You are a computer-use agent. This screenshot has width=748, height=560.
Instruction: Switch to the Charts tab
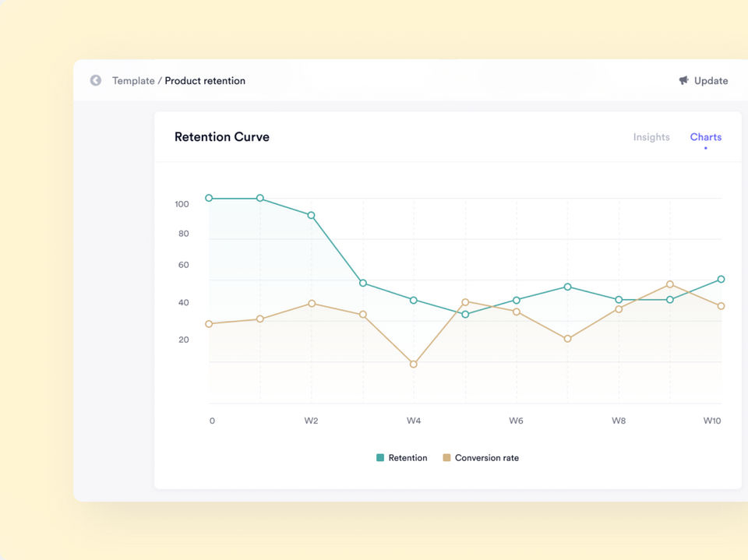pyautogui.click(x=705, y=137)
